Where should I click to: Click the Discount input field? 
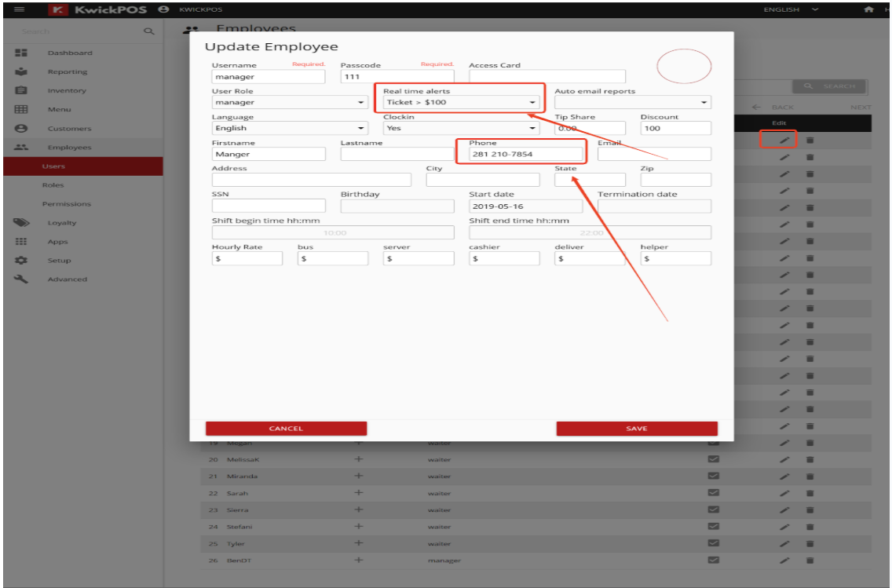point(676,128)
